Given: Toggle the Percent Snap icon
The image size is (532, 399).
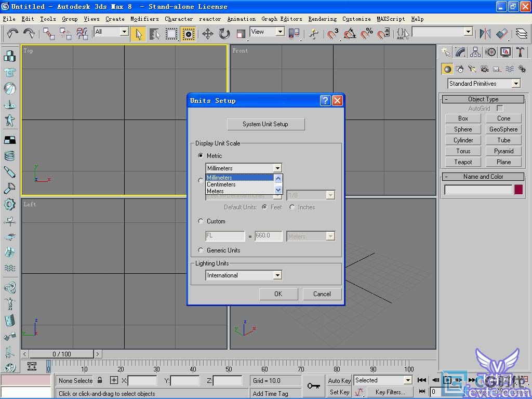Looking at the screenshot, I should tap(367, 34).
